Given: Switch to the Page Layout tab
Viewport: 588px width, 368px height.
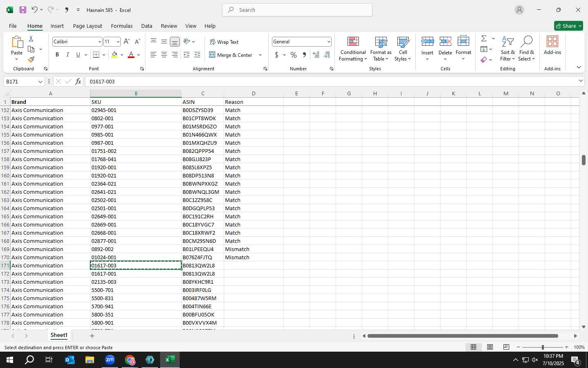Looking at the screenshot, I should [87, 26].
